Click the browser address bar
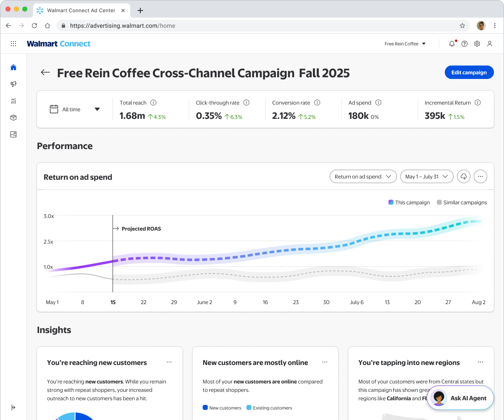The image size is (504, 420). click(262, 26)
